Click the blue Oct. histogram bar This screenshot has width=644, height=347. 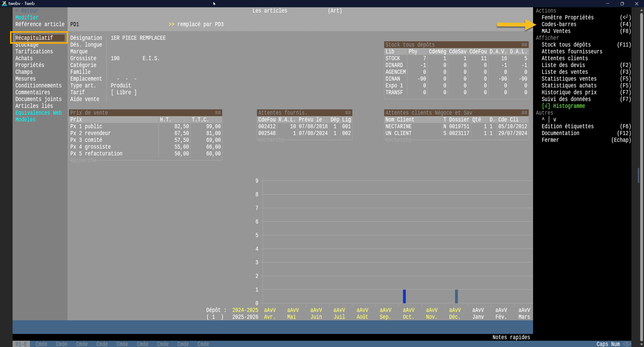(x=404, y=296)
